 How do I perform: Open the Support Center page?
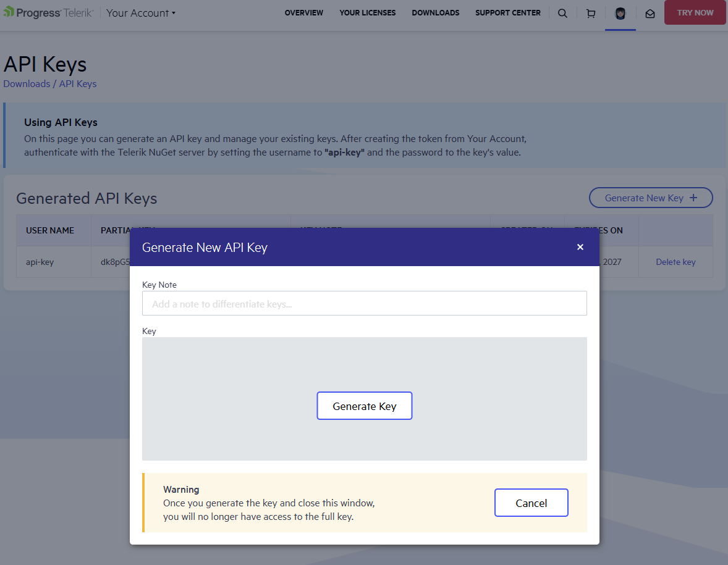[x=507, y=13]
